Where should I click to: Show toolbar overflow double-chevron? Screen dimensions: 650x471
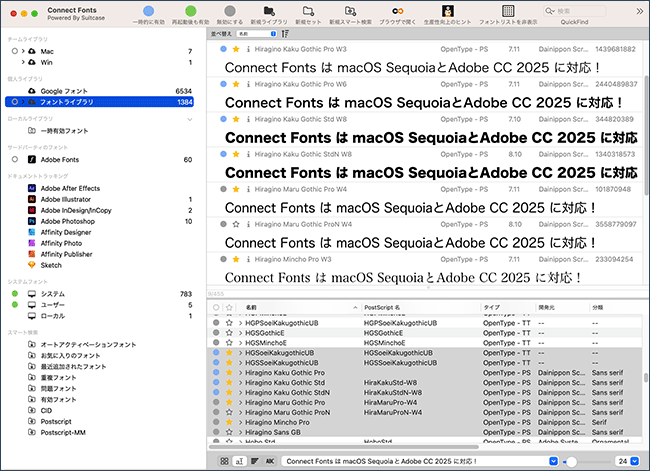coord(640,11)
